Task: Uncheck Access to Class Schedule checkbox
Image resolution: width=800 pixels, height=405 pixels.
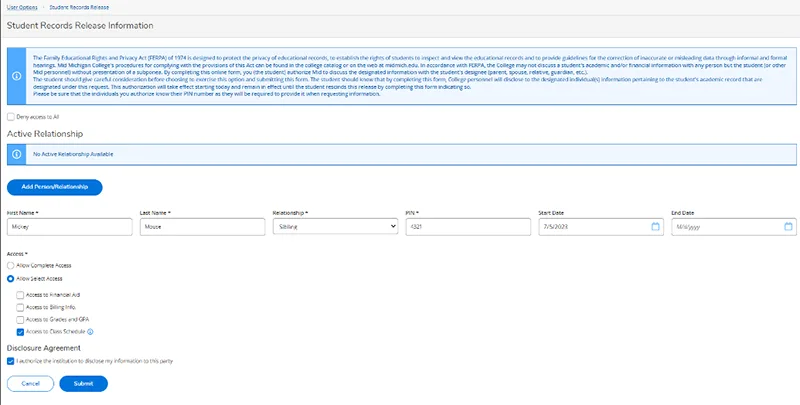Action: 20,332
